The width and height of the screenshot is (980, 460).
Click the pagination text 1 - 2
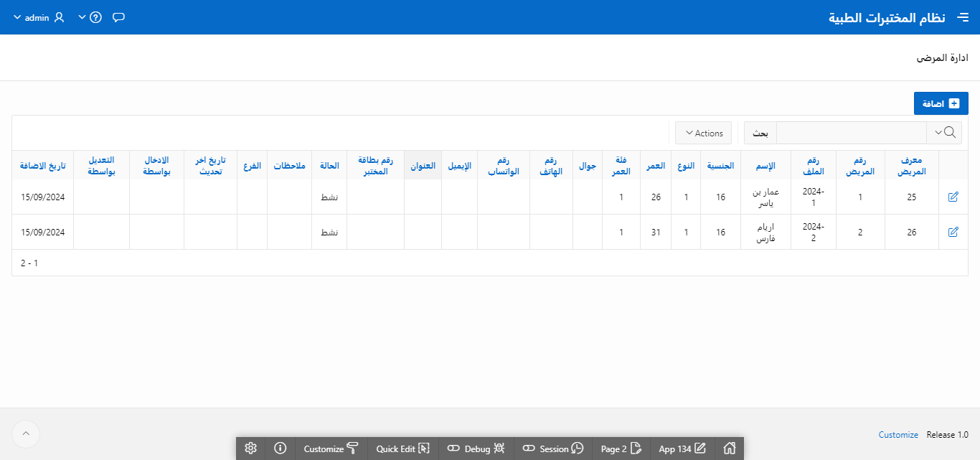tap(29, 263)
